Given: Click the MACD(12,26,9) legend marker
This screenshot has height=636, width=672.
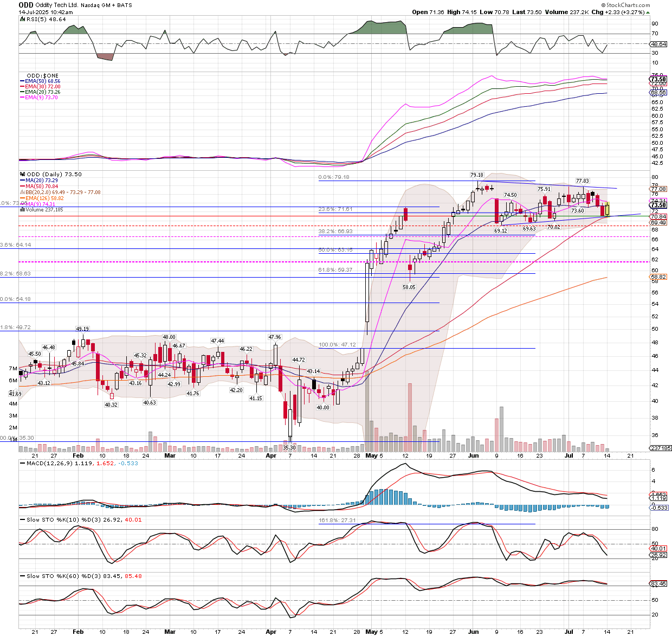Looking at the screenshot, I should [22, 463].
